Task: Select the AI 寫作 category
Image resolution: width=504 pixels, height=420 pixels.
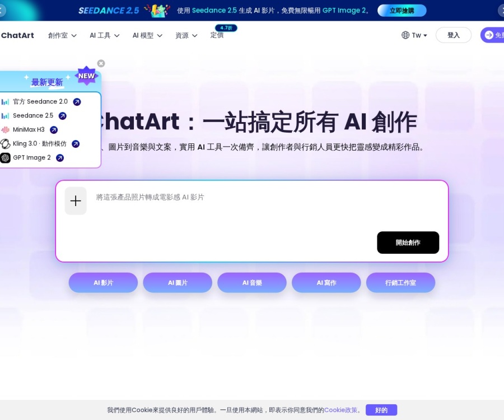Action: (x=326, y=283)
